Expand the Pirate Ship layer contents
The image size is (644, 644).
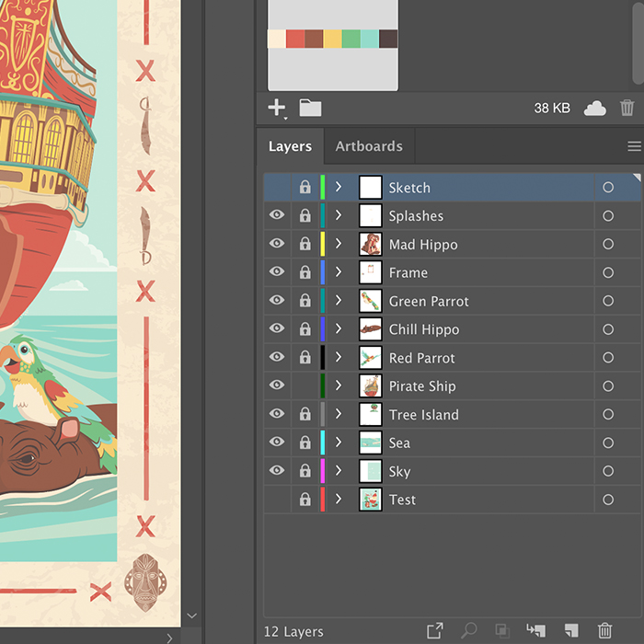[x=339, y=385]
